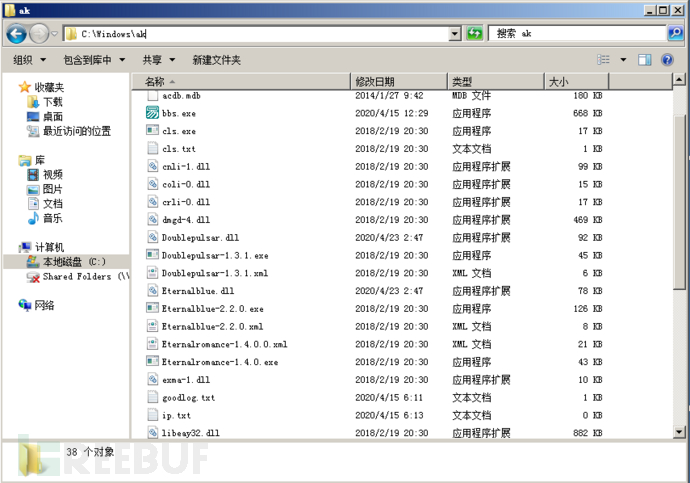Click the 38 个对象 status text
690x483 pixels.
(90, 452)
